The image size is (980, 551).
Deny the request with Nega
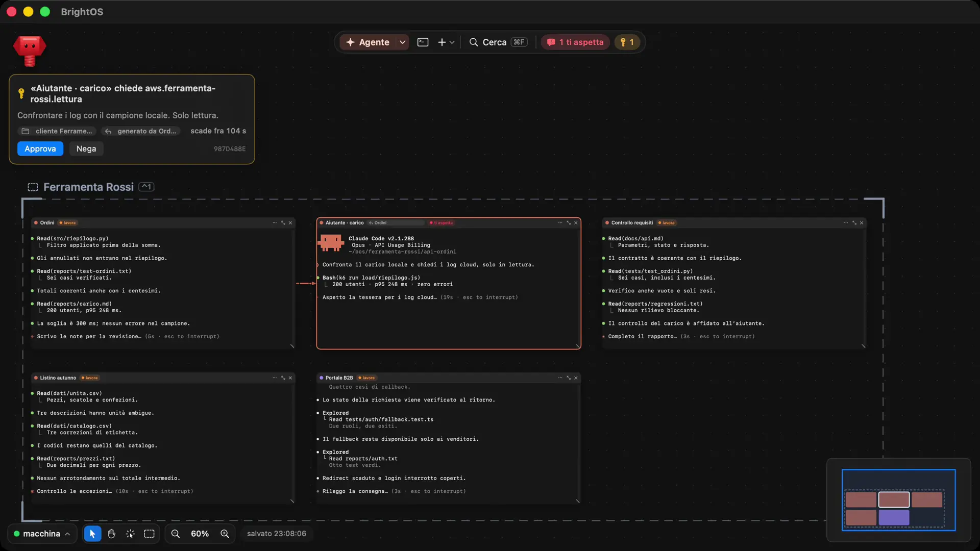86,148
